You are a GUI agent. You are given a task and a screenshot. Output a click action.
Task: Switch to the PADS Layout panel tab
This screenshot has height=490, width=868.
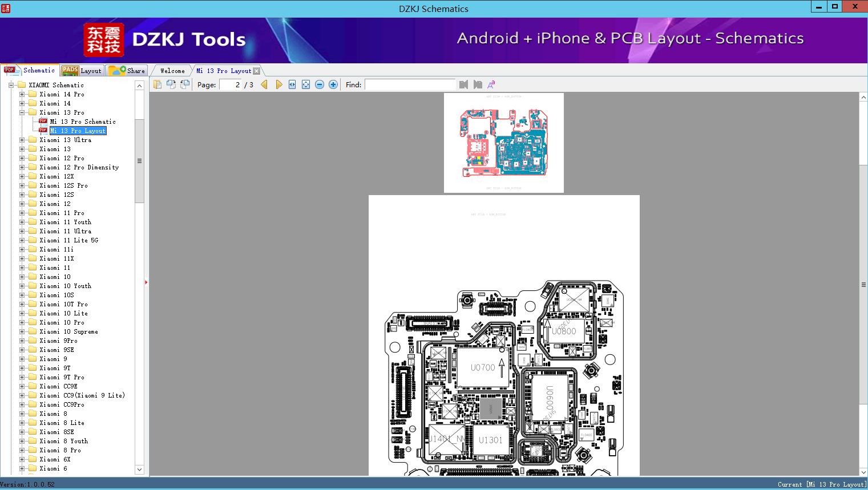(82, 70)
